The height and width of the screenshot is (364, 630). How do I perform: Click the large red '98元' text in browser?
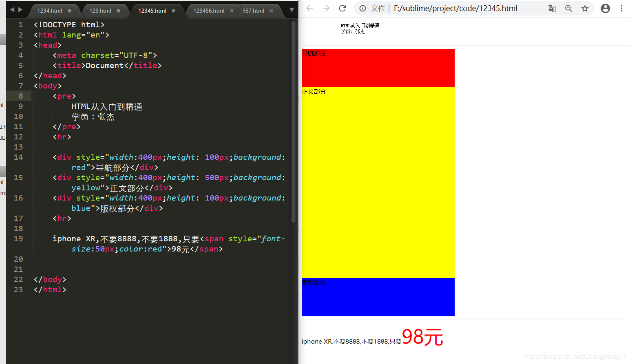(422, 338)
